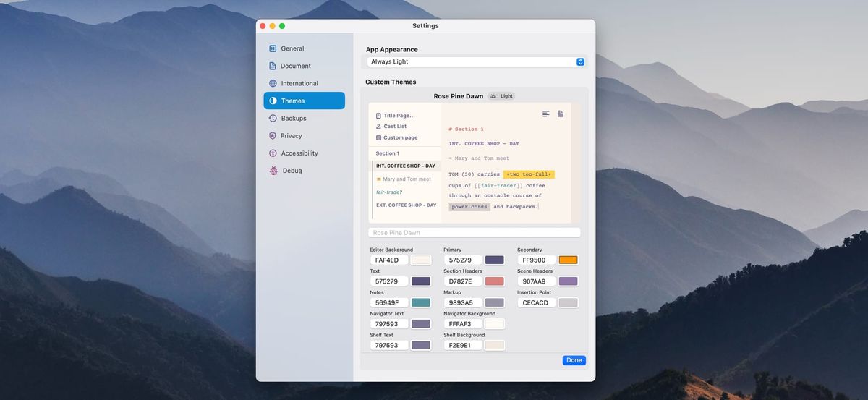Click the International globe icon
The height and width of the screenshot is (400, 868).
[273, 83]
